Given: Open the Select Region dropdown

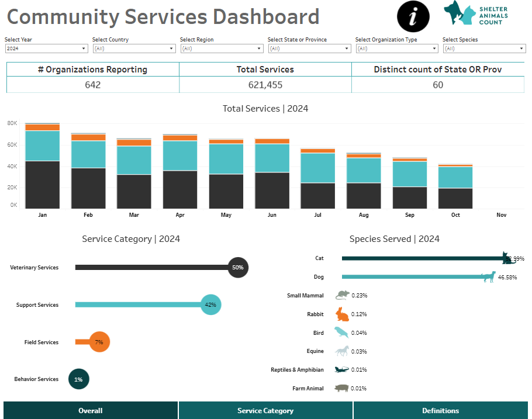Looking at the screenshot, I should pyautogui.click(x=222, y=49).
